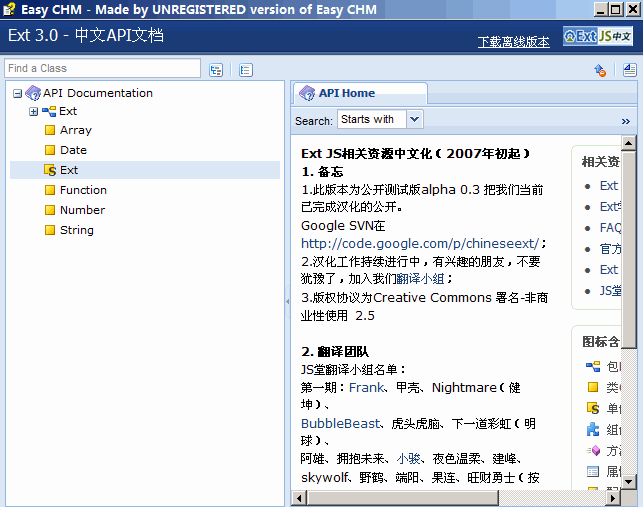Open the BubbleBeast contributor link
This screenshot has width=643, height=507.
pyautogui.click(x=341, y=423)
